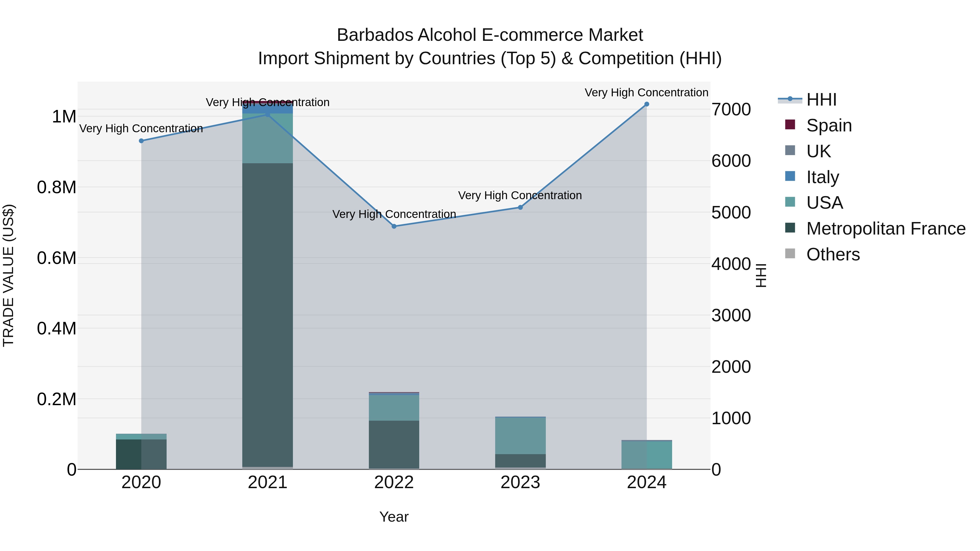Screen dimensions: 980x551
Task: Click the vertical HHI axis title
Action: click(761, 275)
